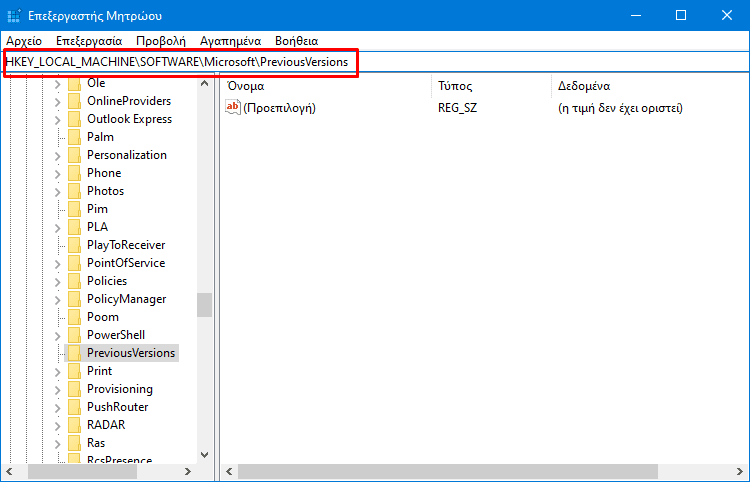Click the Ras folder icon
750x482 pixels.
pos(74,443)
